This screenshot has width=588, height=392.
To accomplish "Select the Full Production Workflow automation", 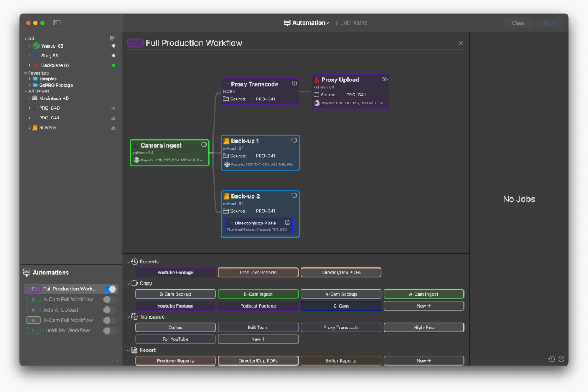I will 71,289.
